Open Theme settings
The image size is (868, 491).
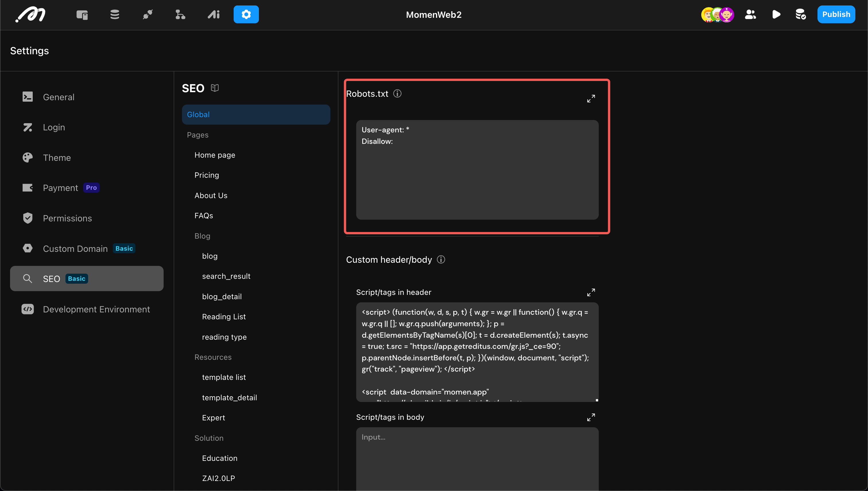(87, 157)
